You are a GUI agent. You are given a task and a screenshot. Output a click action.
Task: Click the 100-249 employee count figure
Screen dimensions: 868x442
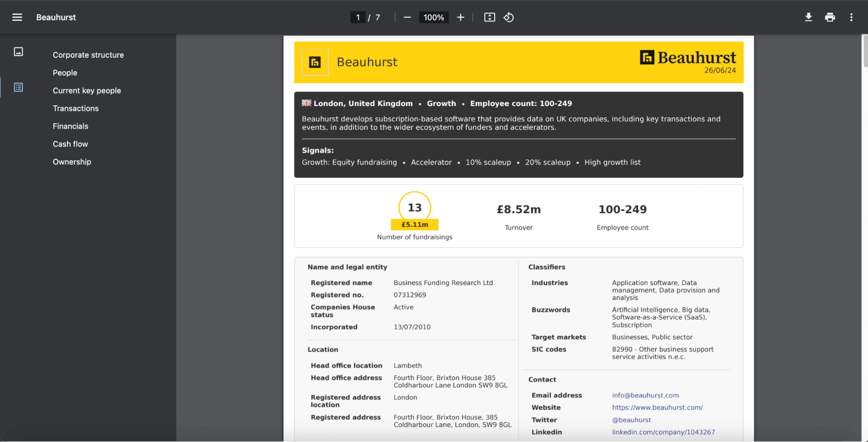tap(623, 209)
